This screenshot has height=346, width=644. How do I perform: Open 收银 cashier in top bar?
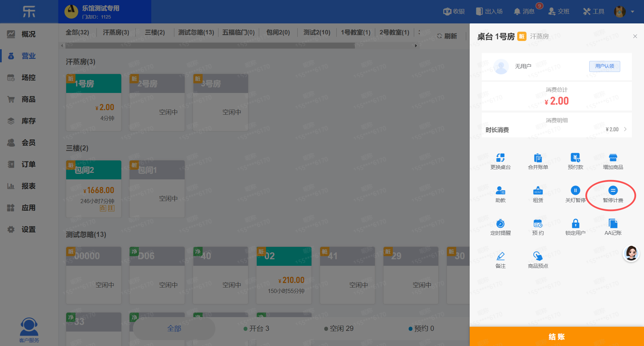(x=454, y=11)
